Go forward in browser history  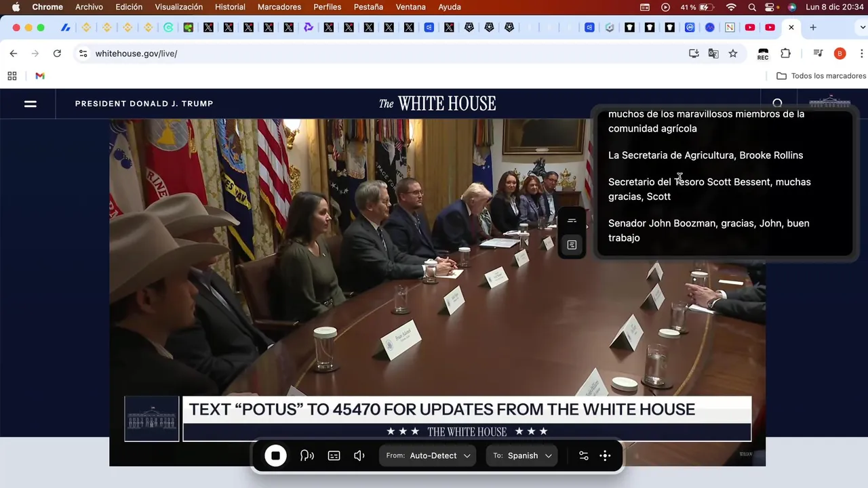click(35, 54)
